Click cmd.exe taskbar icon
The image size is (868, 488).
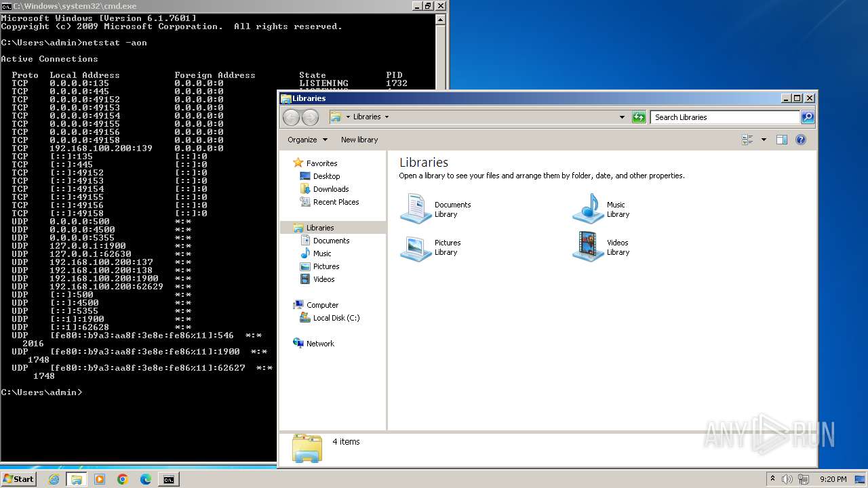coord(168,479)
